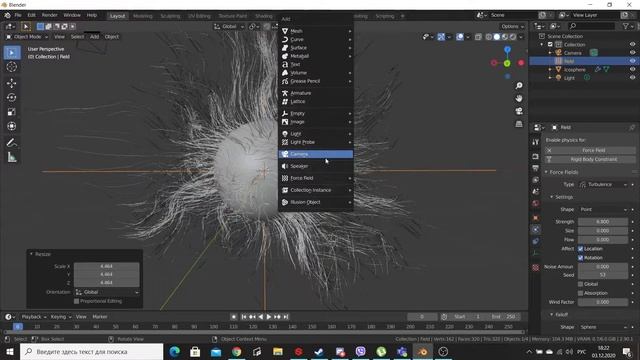
Task: Select the Scale tool
Action: point(12,112)
